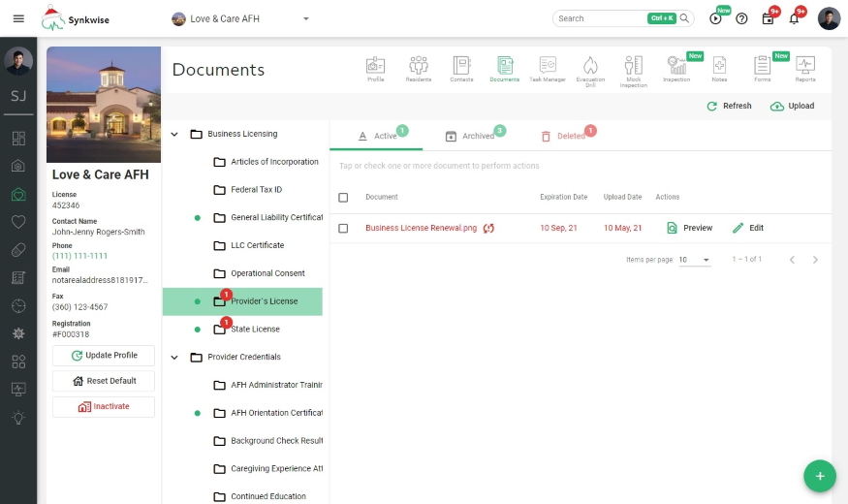Viewport: 848px width, 504px height.
Task: Open the help question mark icon
Action: tap(741, 18)
